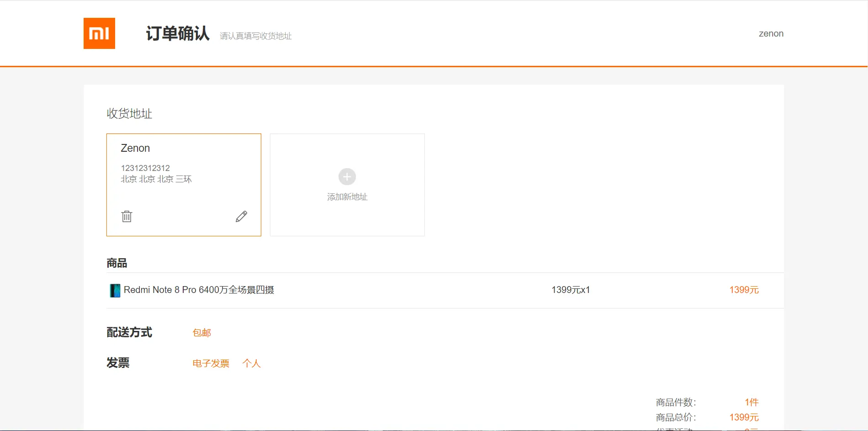The height and width of the screenshot is (431, 868).
Task: Click the Zenon recipient name
Action: [135, 148]
